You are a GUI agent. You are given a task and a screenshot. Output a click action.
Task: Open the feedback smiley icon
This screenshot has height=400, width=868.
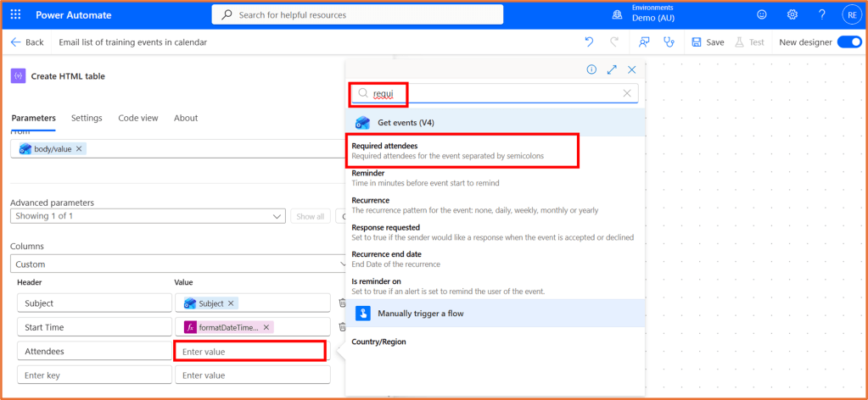pos(762,14)
